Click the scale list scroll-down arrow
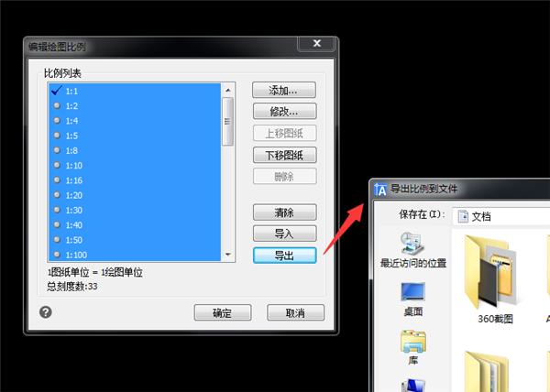This screenshot has width=550, height=392. [228, 255]
